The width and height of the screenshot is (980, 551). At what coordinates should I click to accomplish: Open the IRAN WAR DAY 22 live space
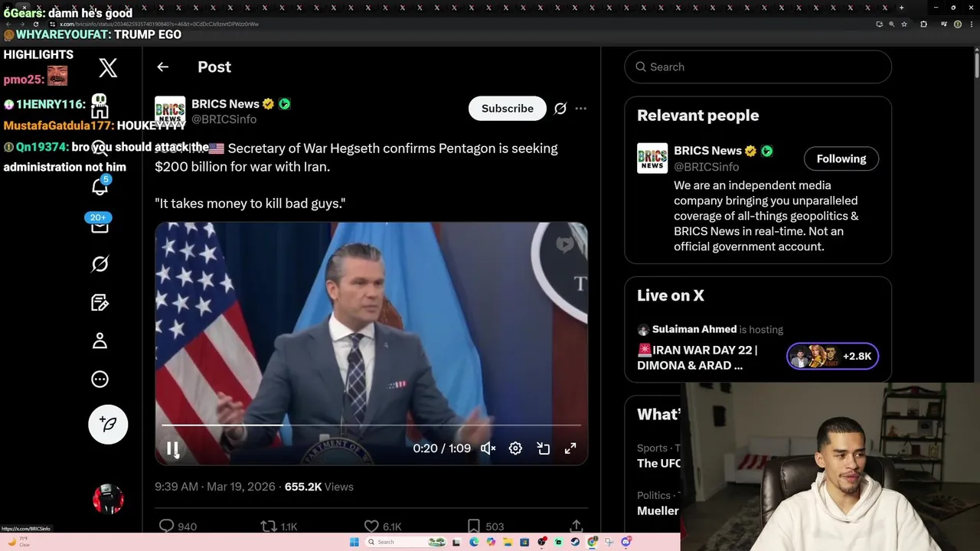point(697,357)
